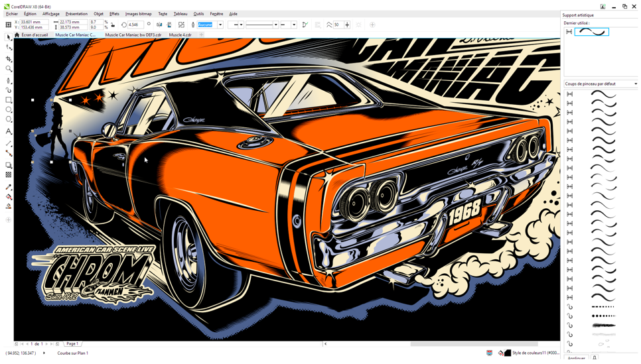Open the Affichage menu

coord(50,14)
